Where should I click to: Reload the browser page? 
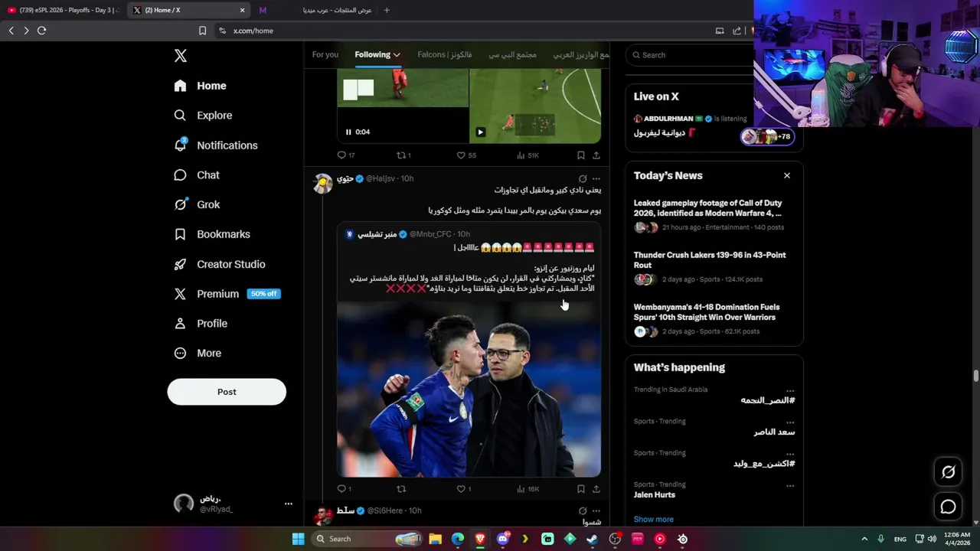pyautogui.click(x=41, y=31)
